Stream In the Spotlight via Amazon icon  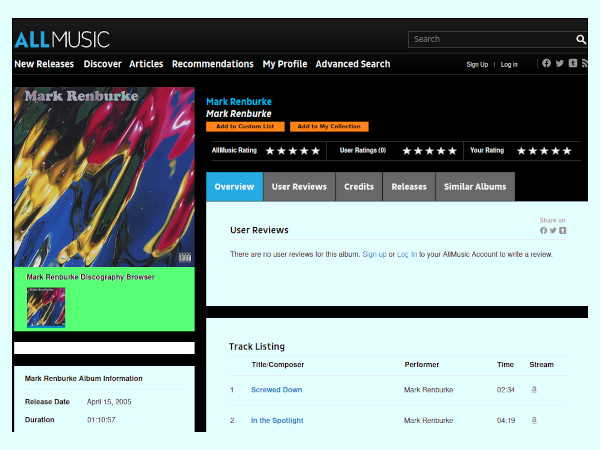(534, 420)
